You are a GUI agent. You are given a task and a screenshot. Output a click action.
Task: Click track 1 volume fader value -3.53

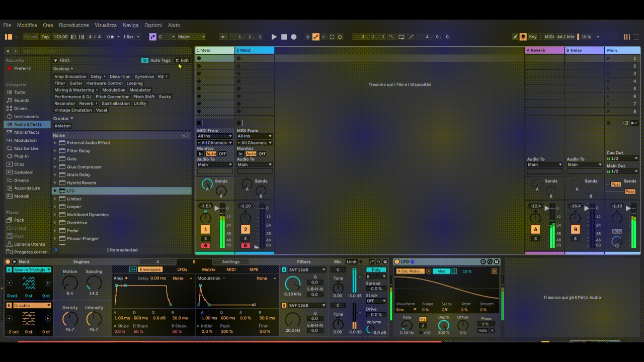pyautogui.click(x=205, y=206)
